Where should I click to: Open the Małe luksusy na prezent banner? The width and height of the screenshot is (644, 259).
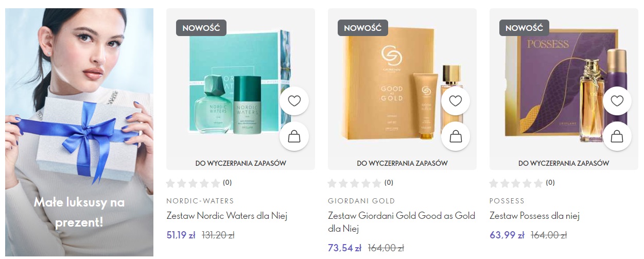coord(79,132)
